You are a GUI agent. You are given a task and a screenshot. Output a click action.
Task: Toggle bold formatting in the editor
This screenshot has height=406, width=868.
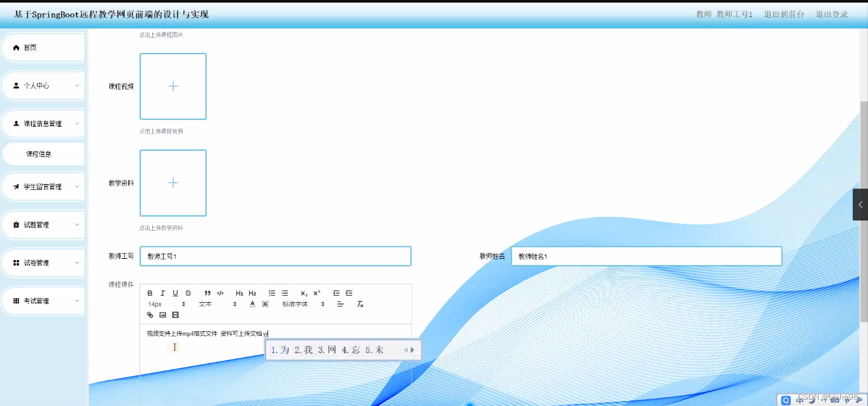click(x=150, y=293)
